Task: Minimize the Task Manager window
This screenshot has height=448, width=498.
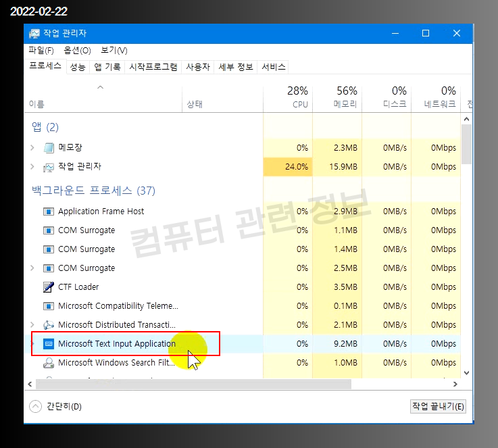Action: (395, 33)
